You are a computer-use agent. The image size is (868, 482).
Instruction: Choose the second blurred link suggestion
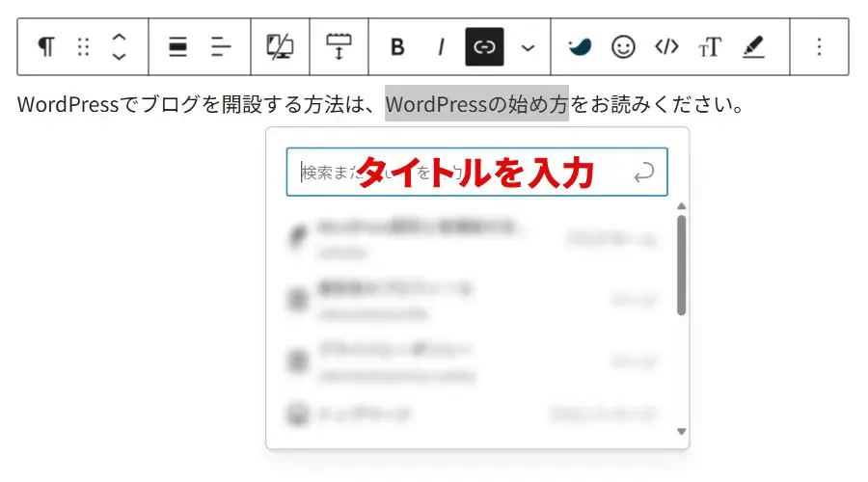[472, 301]
